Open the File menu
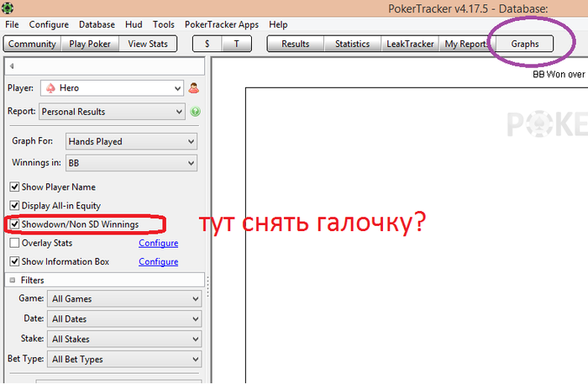The height and width of the screenshot is (384, 588). pyautogui.click(x=12, y=24)
